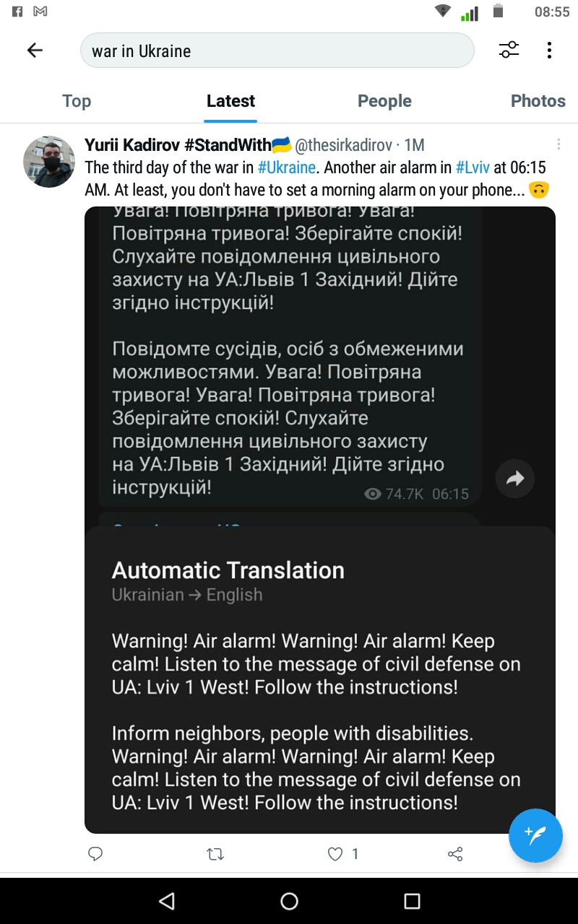Open the Photos tab

(538, 101)
